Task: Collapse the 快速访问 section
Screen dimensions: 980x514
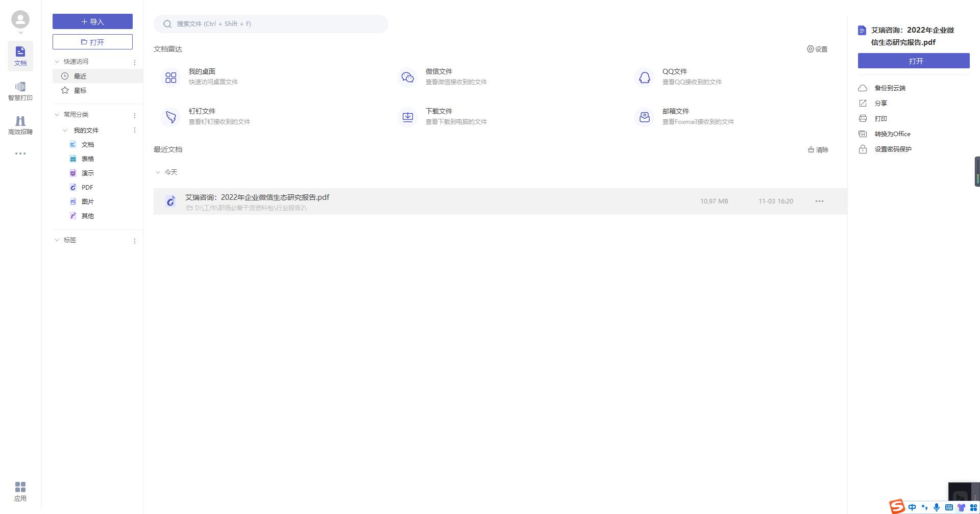Action: 57,61
